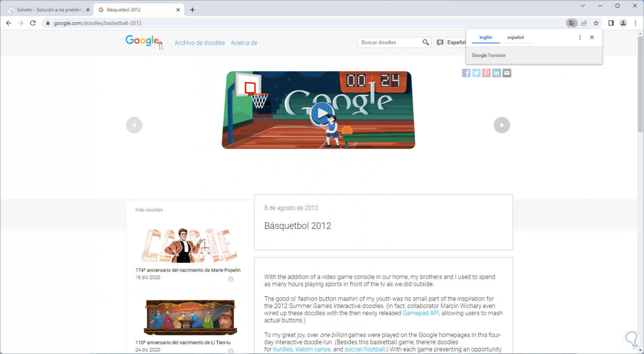Close the Básquetbol 2012 tab
Viewport: 644px width, 354px height.
tap(178, 10)
